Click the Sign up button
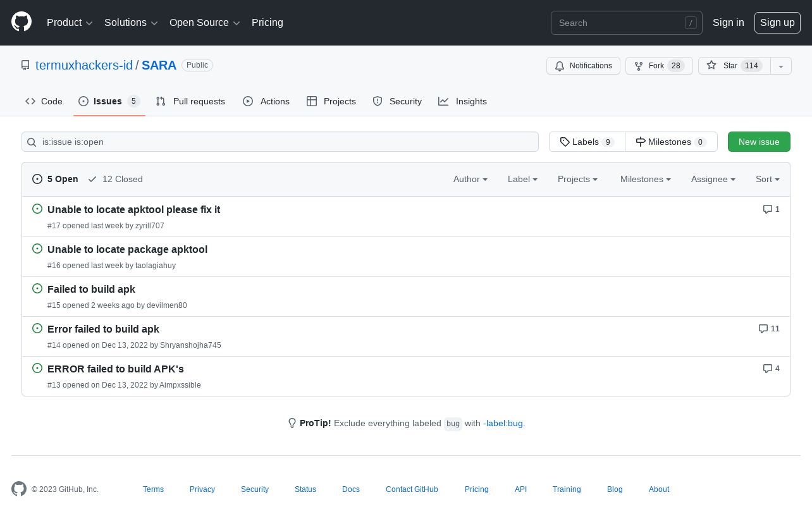812x528 pixels. [777, 23]
